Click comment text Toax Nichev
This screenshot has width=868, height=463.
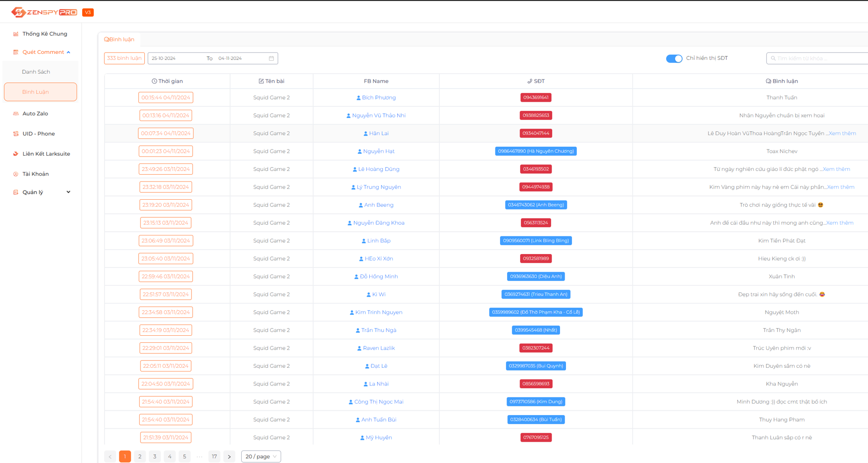(782, 151)
